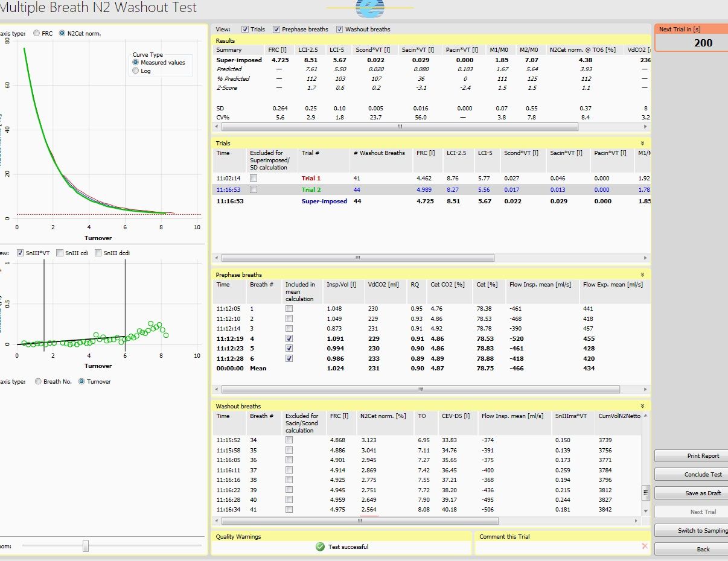Viewport: 728px width, 561px height.
Task: Select Breath No. axis type
Action: click(x=39, y=381)
